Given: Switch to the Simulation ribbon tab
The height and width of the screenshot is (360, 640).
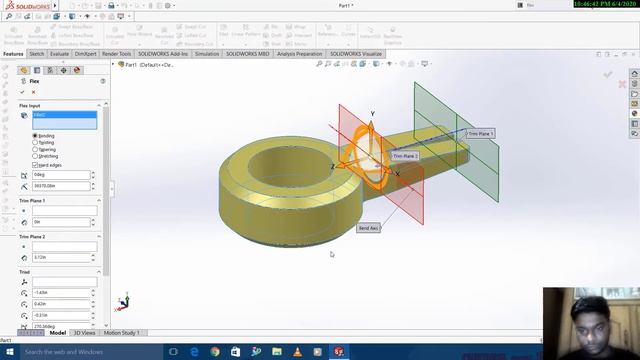Looking at the screenshot, I should (x=207, y=54).
